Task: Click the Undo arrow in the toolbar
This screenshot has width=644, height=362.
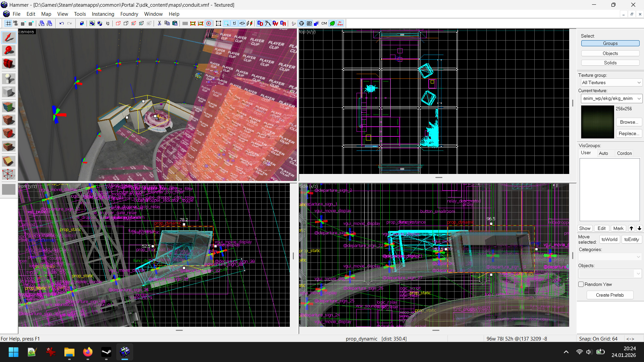Action: [62, 23]
